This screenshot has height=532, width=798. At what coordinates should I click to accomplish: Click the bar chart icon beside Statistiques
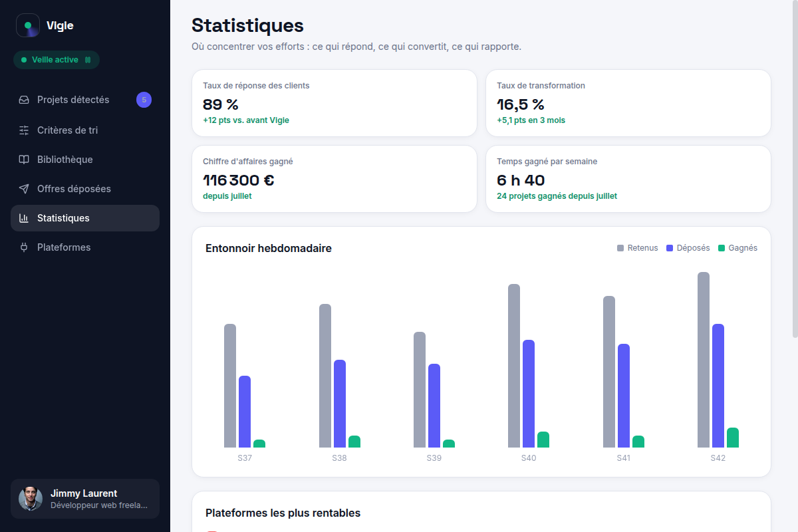coord(24,218)
